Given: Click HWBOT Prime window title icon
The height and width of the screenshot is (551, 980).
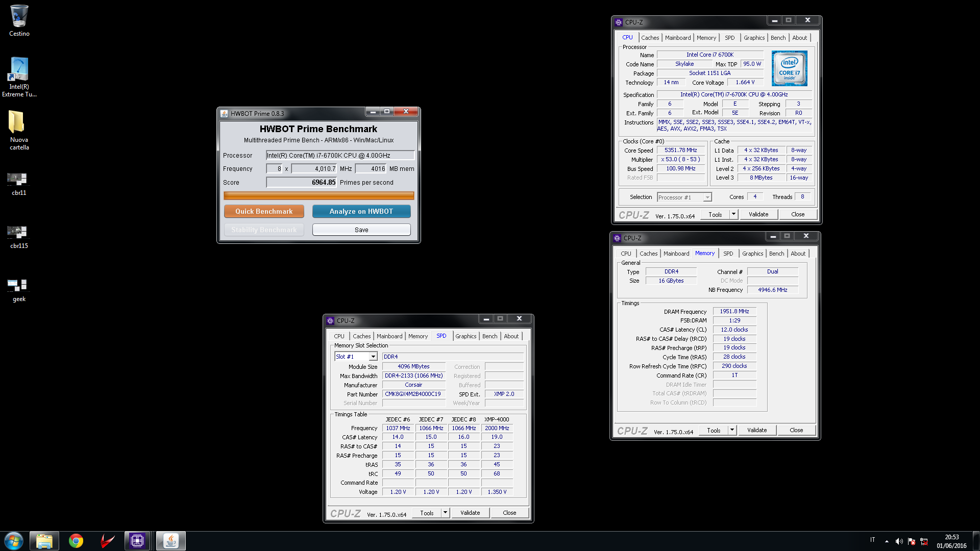Looking at the screenshot, I should [x=224, y=113].
